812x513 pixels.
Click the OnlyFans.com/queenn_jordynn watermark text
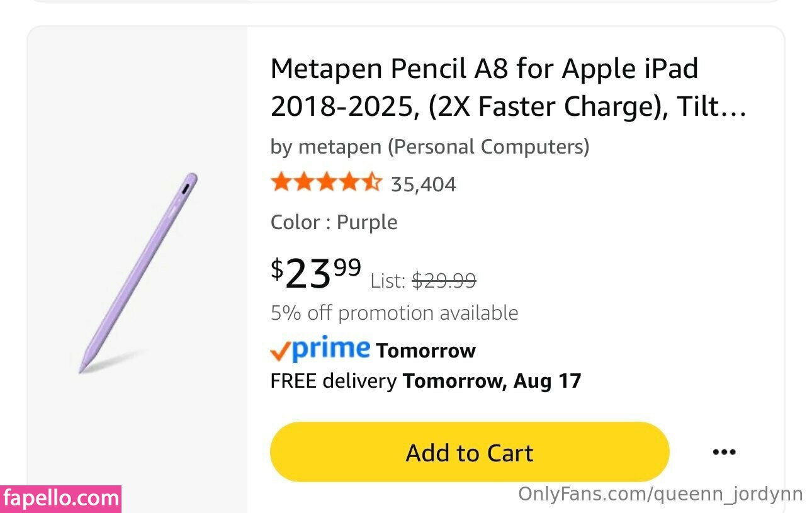pyautogui.click(x=660, y=494)
